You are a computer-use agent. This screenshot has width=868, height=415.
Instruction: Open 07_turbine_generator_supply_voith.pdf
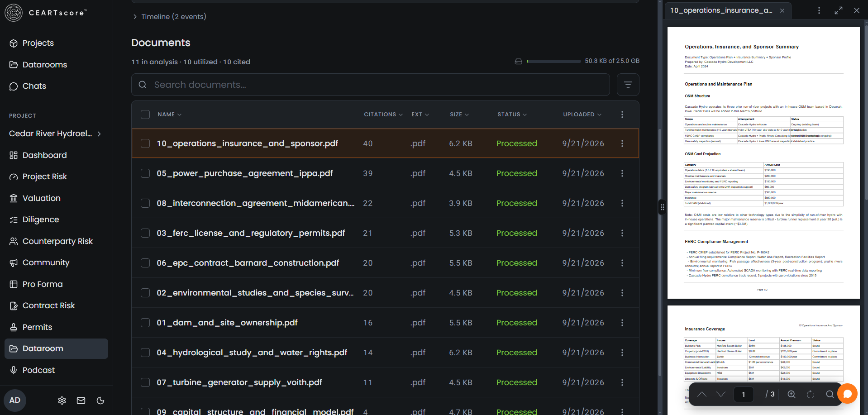(x=239, y=382)
